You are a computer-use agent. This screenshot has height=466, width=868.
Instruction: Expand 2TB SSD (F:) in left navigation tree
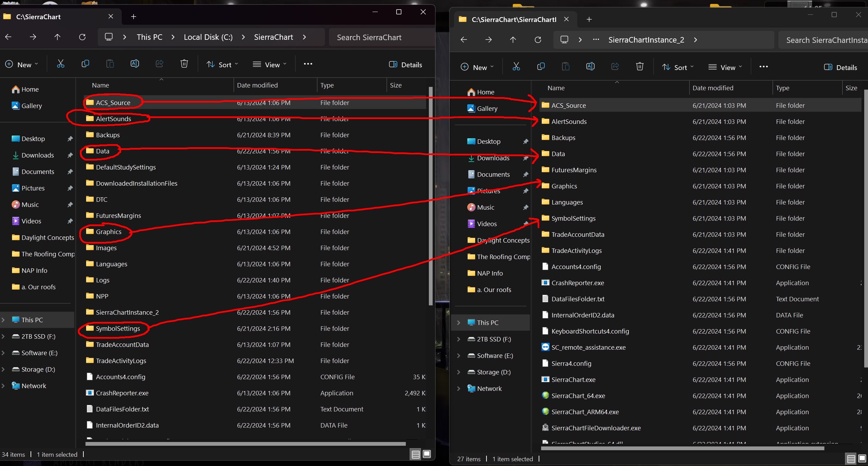tap(3, 336)
